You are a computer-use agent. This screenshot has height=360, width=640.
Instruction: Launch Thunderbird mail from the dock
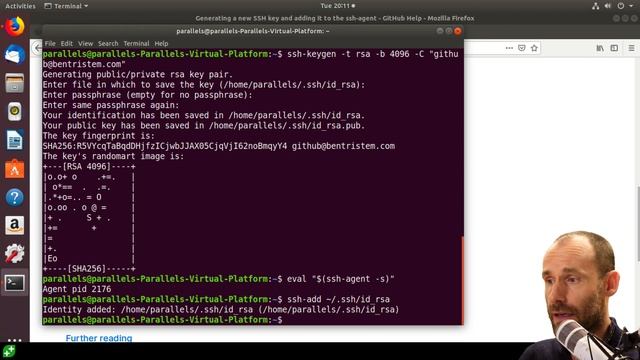point(15,55)
